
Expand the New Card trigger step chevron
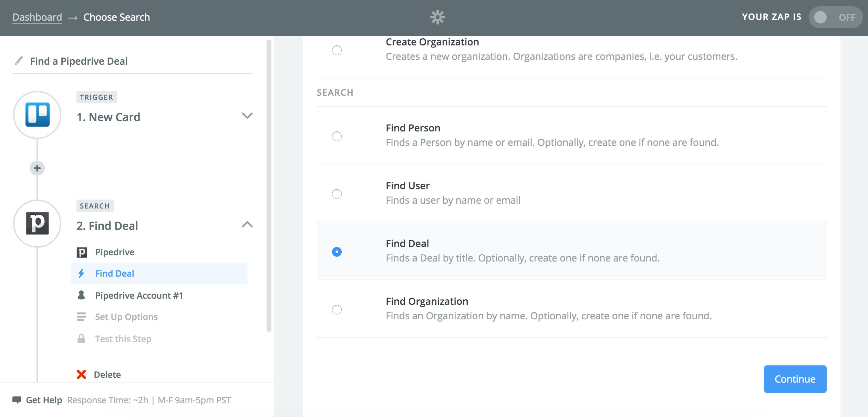[247, 116]
